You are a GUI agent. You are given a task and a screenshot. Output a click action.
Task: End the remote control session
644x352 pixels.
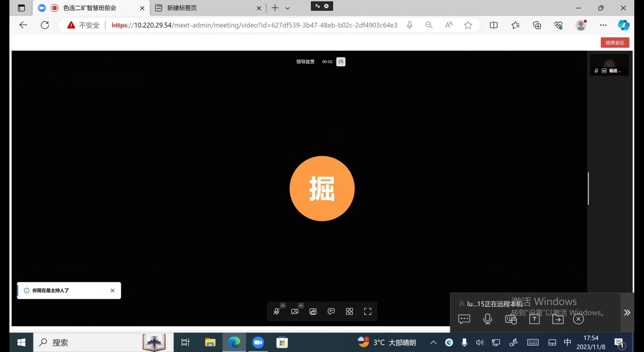pos(578,319)
